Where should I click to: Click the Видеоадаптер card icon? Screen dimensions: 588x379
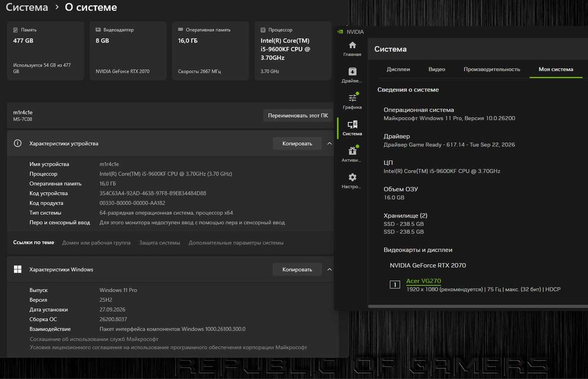coord(98,29)
